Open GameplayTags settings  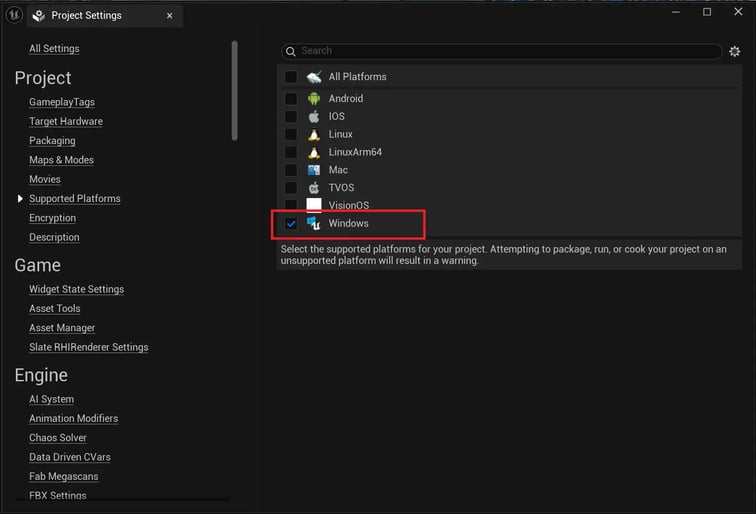(62, 102)
